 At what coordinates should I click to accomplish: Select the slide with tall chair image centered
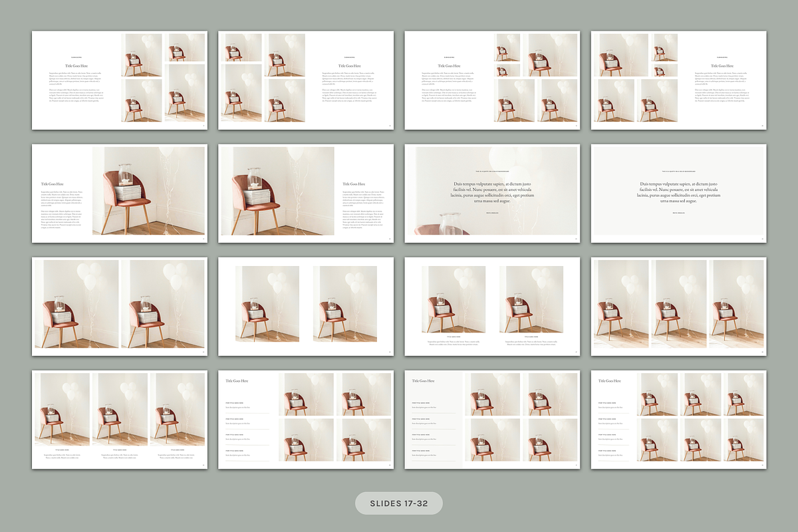(x=304, y=303)
